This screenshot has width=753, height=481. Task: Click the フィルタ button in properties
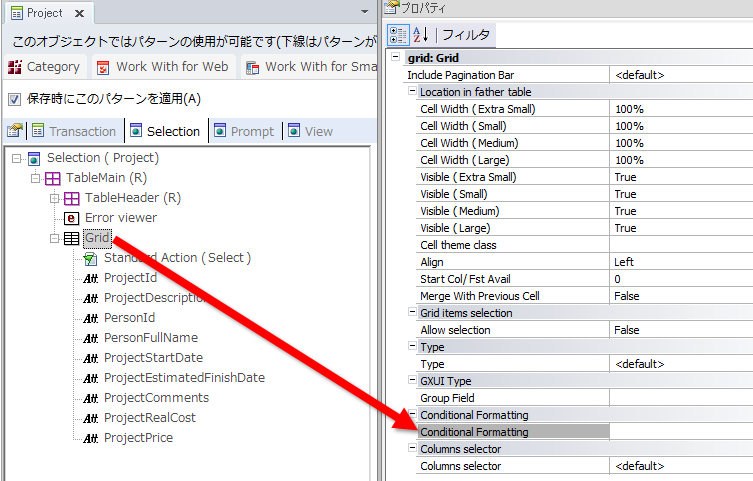click(466, 35)
